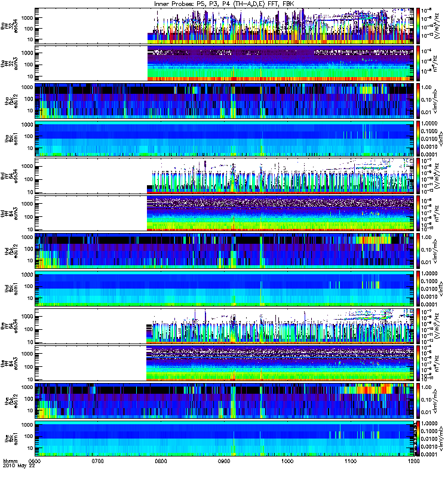
Task: Click the 'the fbk scm1' panel label
Action: pos(11,439)
